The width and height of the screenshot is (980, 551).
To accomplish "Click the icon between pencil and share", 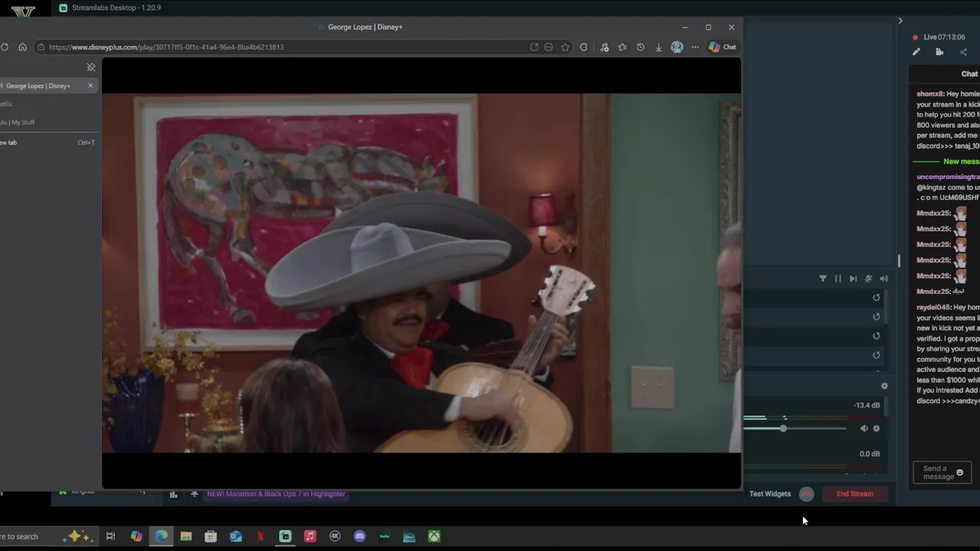I will (939, 52).
